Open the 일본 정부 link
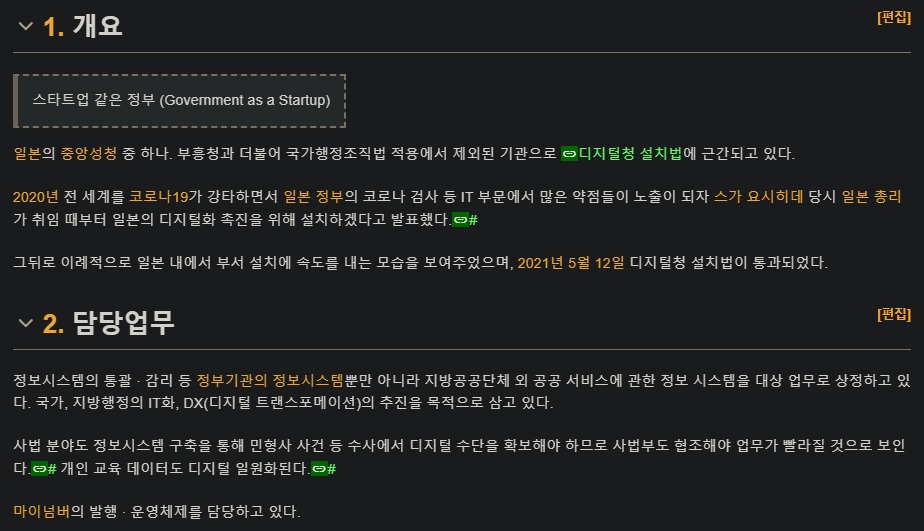This screenshot has width=924, height=531. 313,197
